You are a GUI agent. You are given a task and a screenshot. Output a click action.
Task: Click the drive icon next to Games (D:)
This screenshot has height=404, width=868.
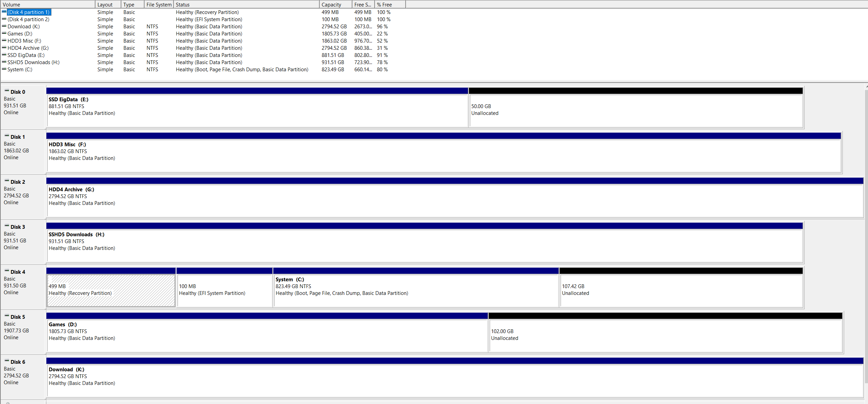[4, 33]
